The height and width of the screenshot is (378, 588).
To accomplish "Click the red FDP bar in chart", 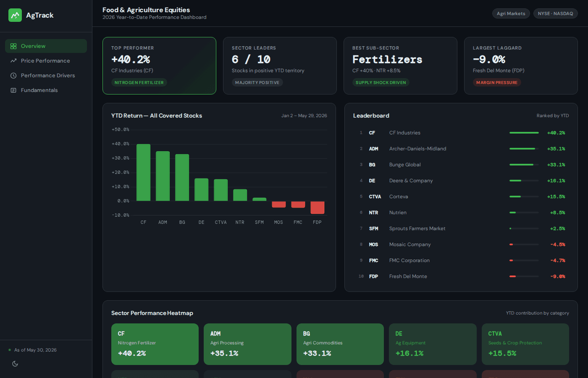I will [x=317, y=207].
